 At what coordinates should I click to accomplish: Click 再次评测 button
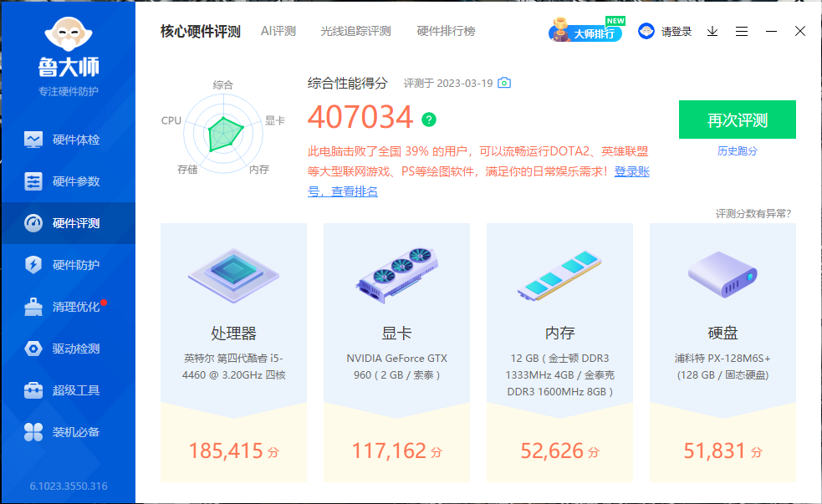click(x=737, y=120)
